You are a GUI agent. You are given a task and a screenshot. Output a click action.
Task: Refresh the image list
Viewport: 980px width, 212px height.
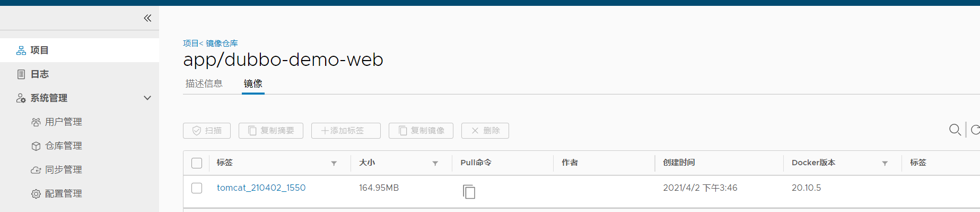[975, 130]
